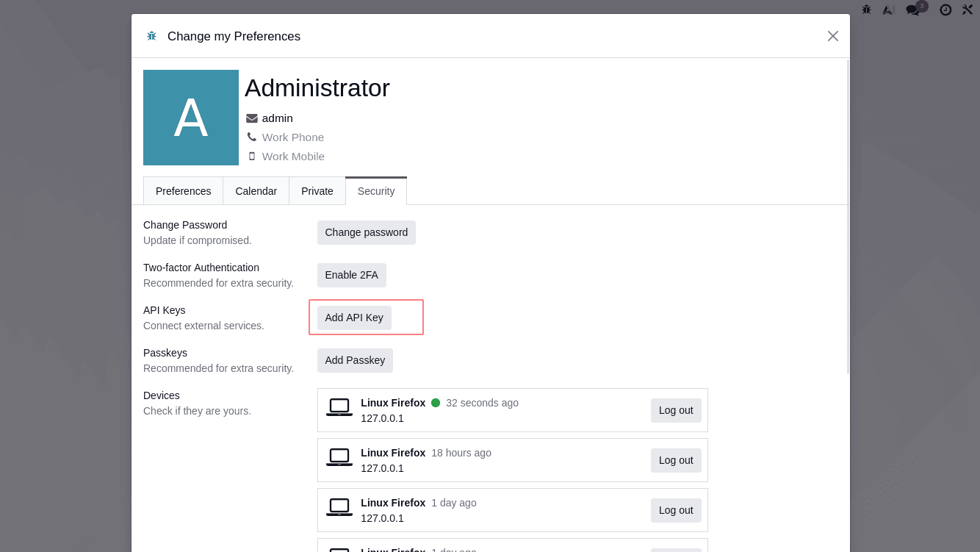Viewport: 980px width, 552px height.
Task: Switch to the Preferences tab
Action: pyautogui.click(x=183, y=191)
